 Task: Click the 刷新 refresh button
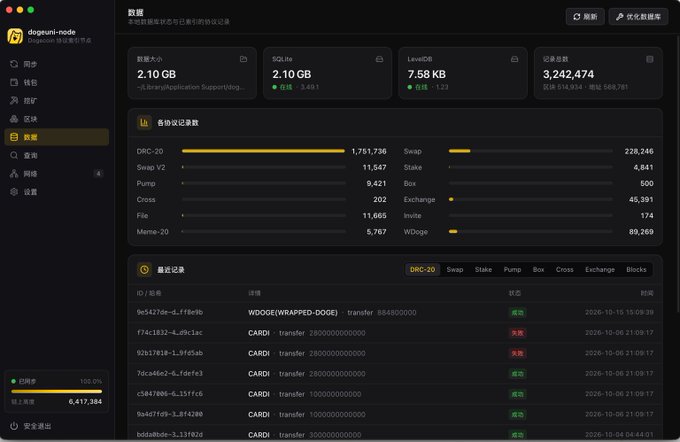(x=585, y=16)
